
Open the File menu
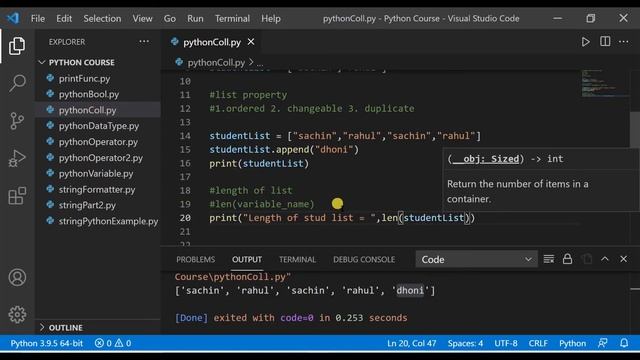click(x=38, y=18)
